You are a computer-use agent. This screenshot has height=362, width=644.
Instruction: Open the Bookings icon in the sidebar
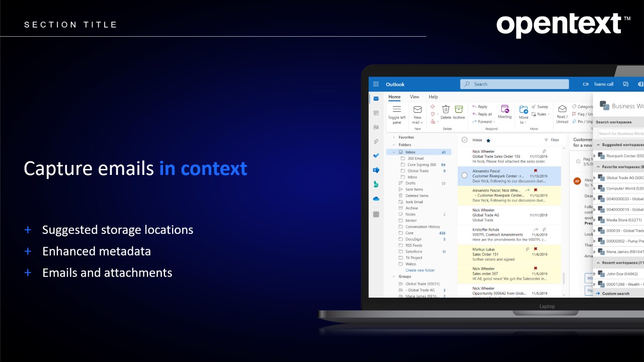point(376,185)
